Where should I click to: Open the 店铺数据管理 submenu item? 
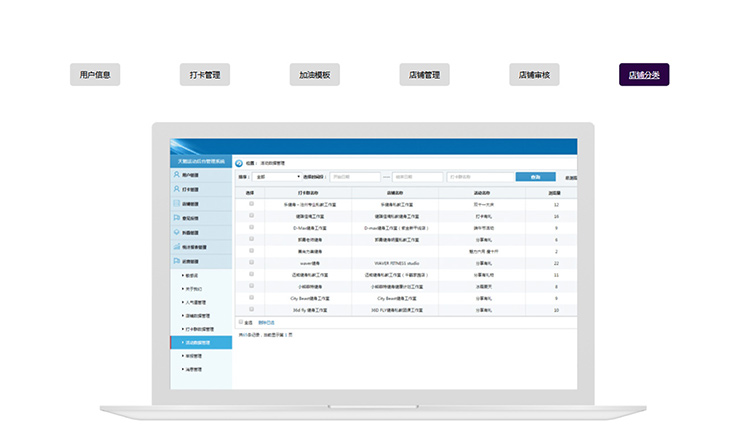(198, 316)
